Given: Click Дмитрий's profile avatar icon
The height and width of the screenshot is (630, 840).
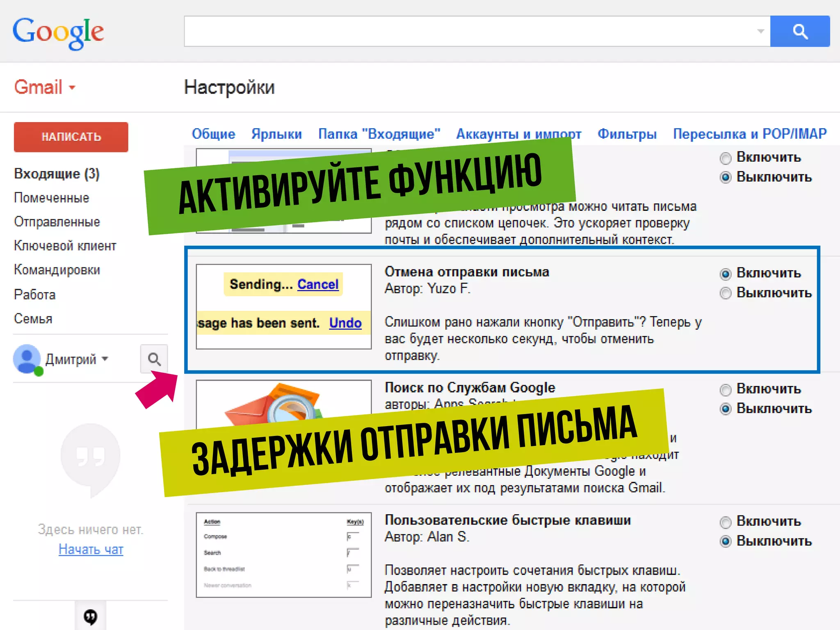Looking at the screenshot, I should tap(27, 358).
